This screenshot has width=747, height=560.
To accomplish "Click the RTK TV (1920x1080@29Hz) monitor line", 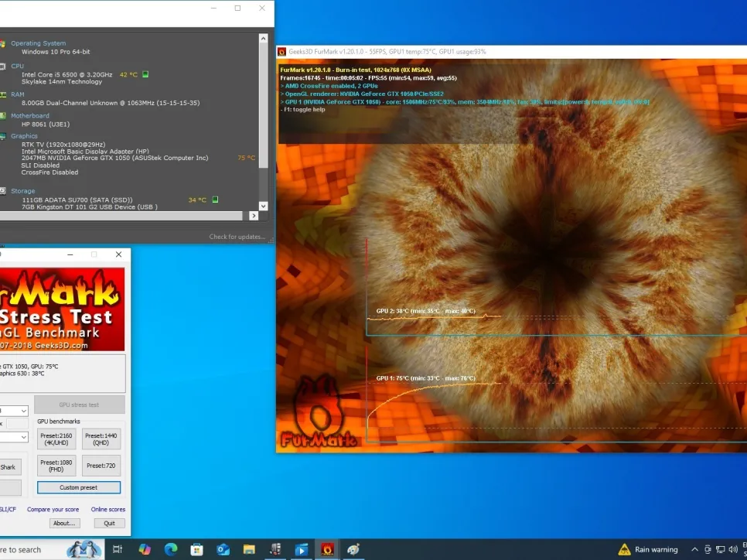I will [63, 145].
